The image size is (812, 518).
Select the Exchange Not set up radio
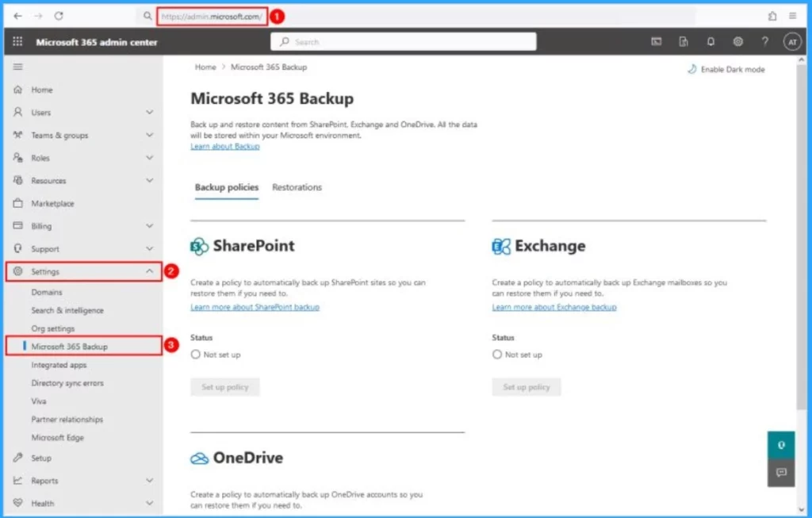coord(497,355)
